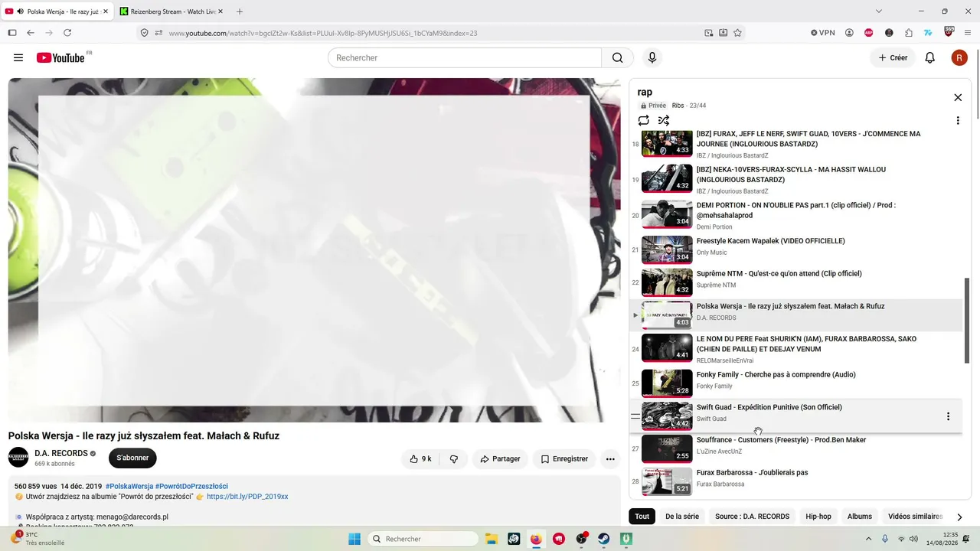980x551 pixels.
Task: Open options for Swift Guad Expédition Punitive
Action: [x=948, y=416]
